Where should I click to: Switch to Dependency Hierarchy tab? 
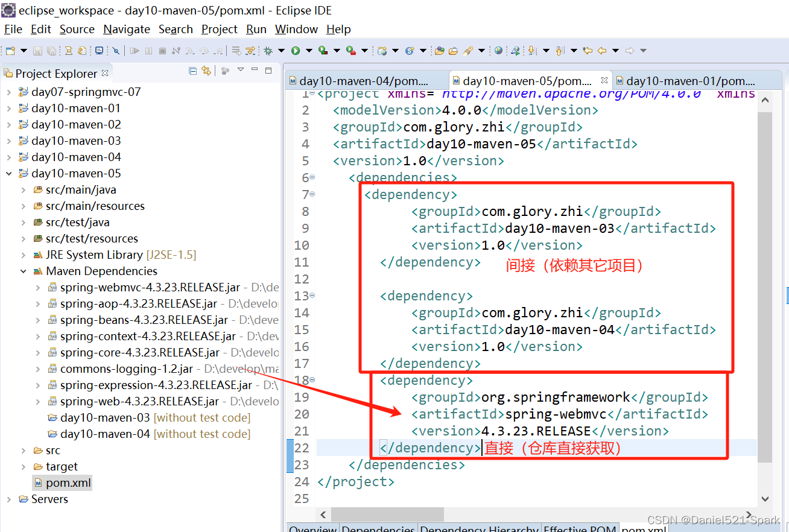[x=479, y=529]
